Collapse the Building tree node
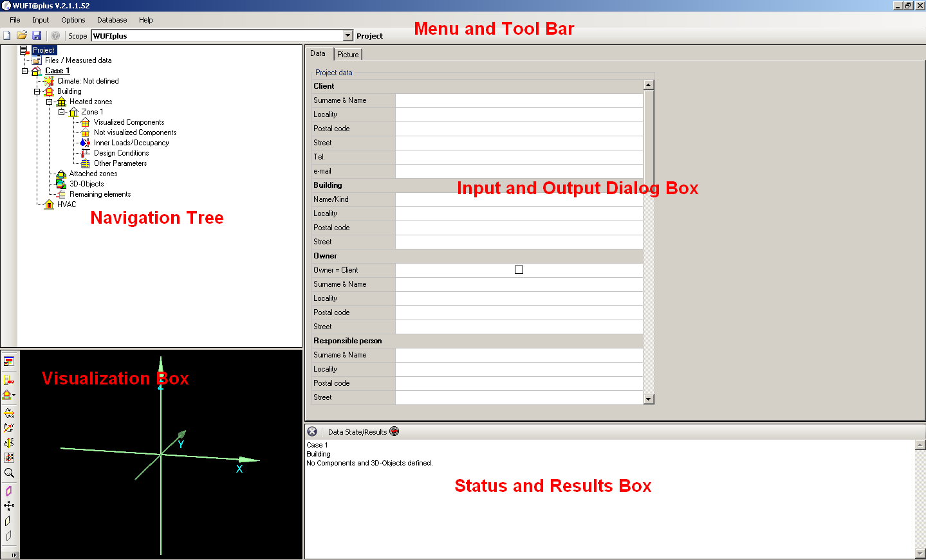Image resolution: width=926 pixels, height=560 pixels. coord(37,91)
